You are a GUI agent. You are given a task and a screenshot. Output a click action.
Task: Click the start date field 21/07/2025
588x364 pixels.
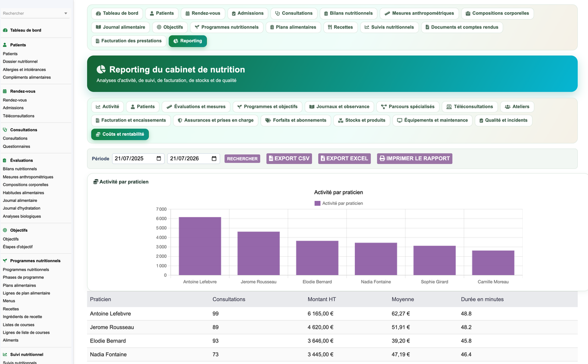coord(138,159)
